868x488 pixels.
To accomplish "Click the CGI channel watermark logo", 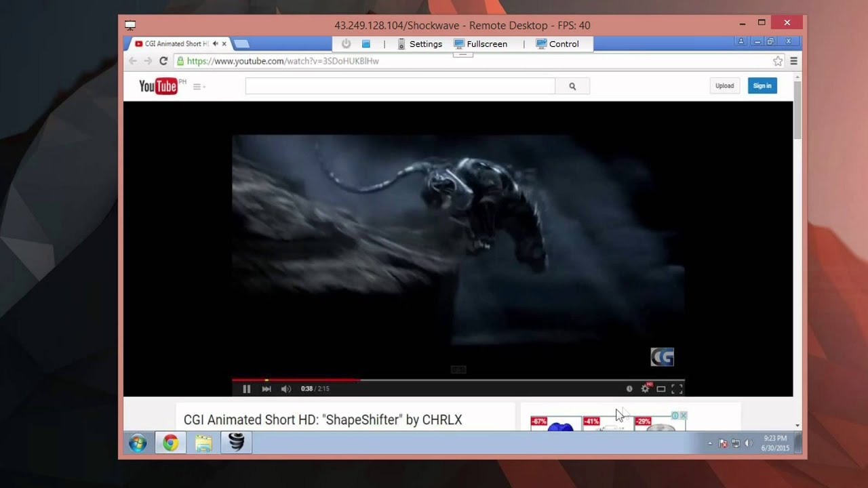I will 662,357.
